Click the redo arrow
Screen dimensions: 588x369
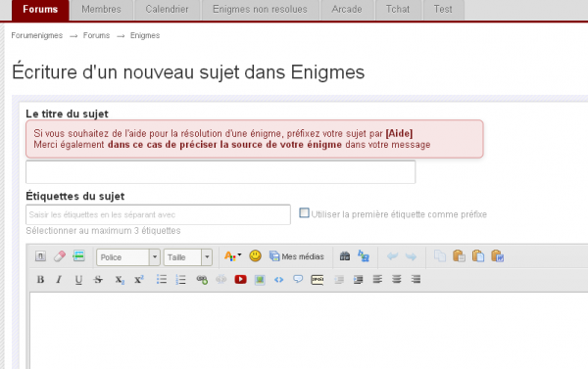[x=411, y=256]
